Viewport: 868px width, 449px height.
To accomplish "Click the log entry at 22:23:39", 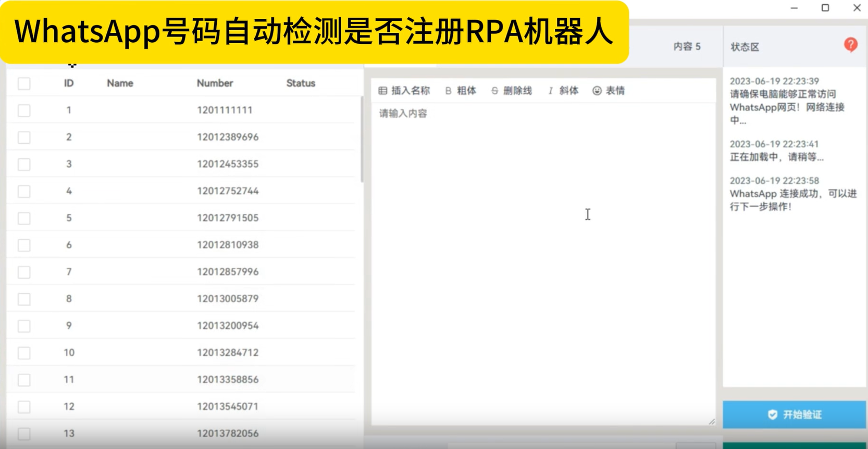I will [x=787, y=101].
